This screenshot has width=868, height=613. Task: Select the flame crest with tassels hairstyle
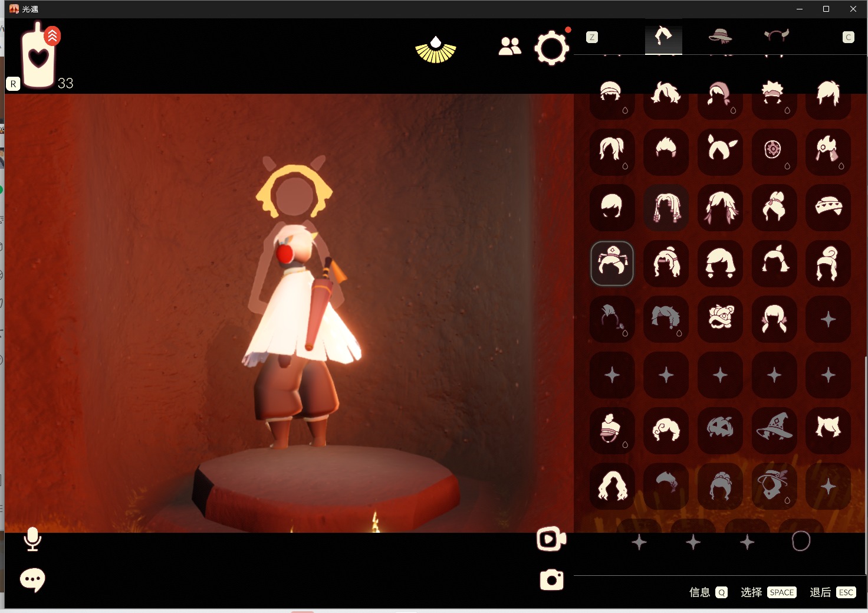click(x=828, y=152)
